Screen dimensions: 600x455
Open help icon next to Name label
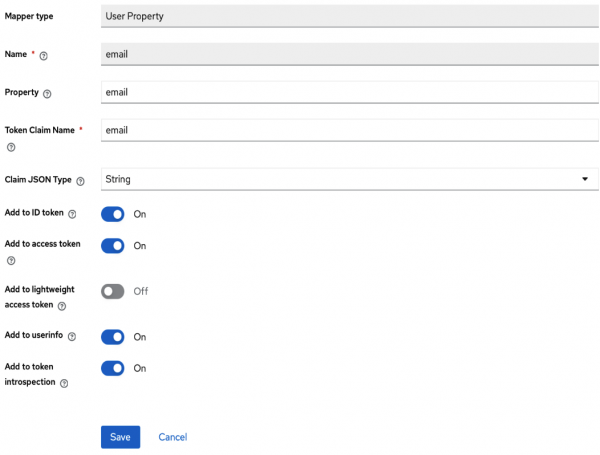pyautogui.click(x=44, y=56)
